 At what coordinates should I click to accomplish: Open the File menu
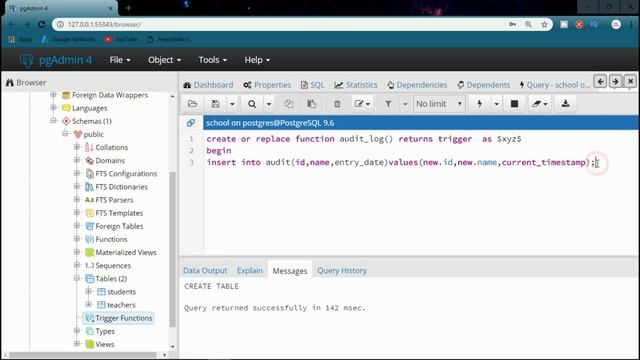point(120,60)
